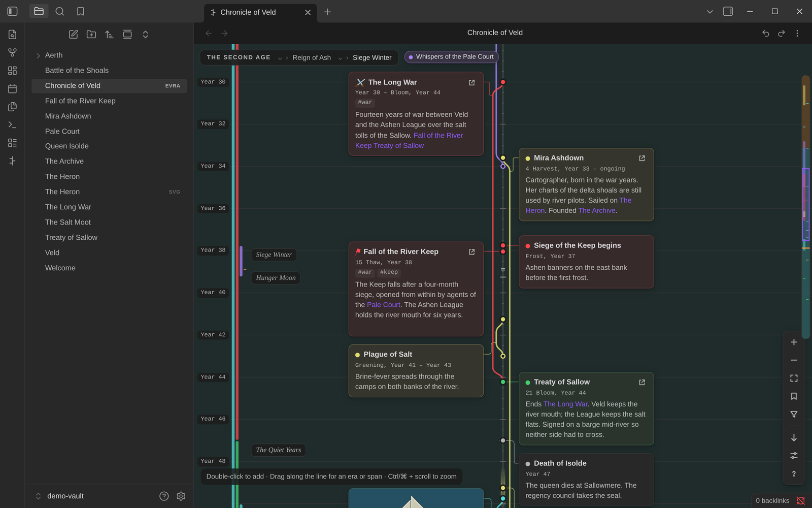Click the Siege Winter breadcrumb
The width and height of the screenshot is (812, 508).
(x=372, y=57)
